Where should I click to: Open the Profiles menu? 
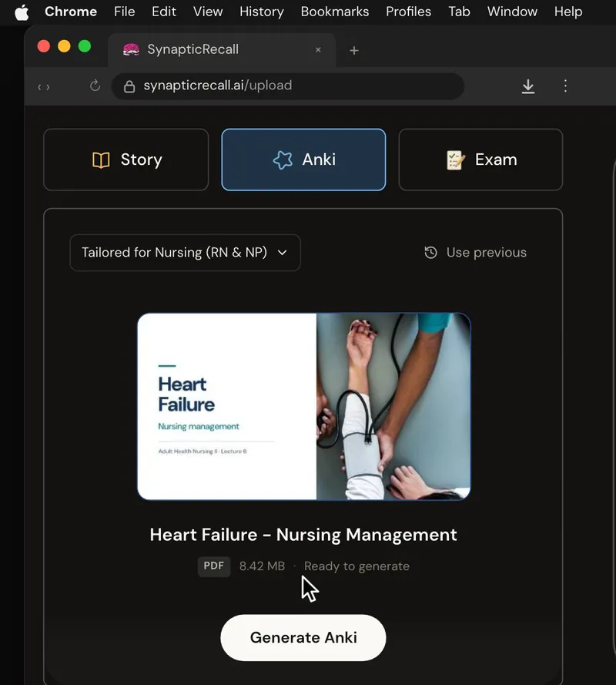[x=408, y=12]
